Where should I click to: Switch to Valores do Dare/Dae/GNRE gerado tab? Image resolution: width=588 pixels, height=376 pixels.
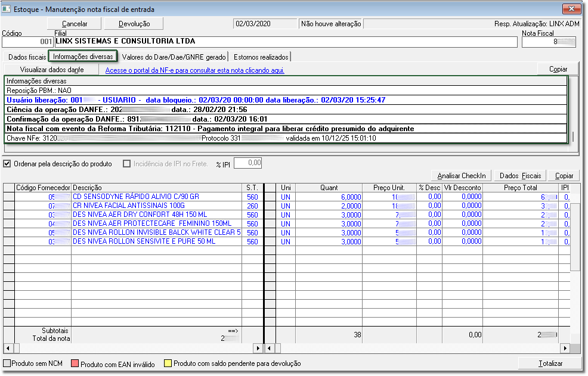(x=174, y=57)
